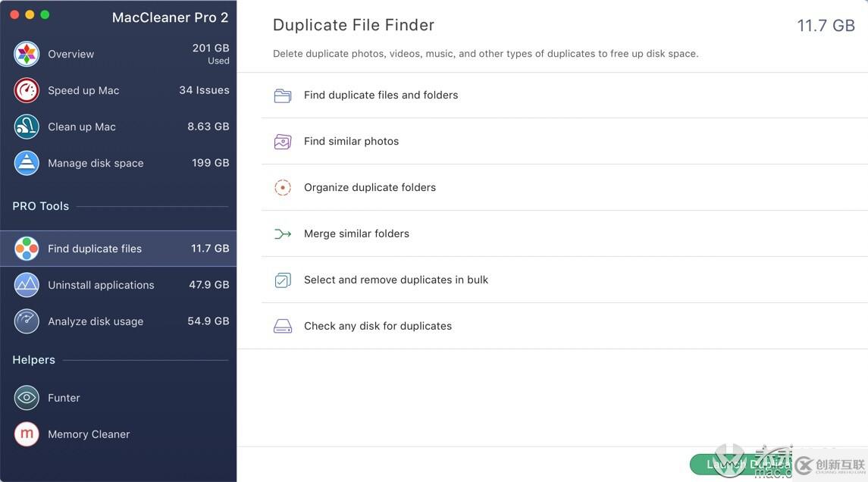
Task: Go to the Clean up Mac section
Action: [118, 127]
